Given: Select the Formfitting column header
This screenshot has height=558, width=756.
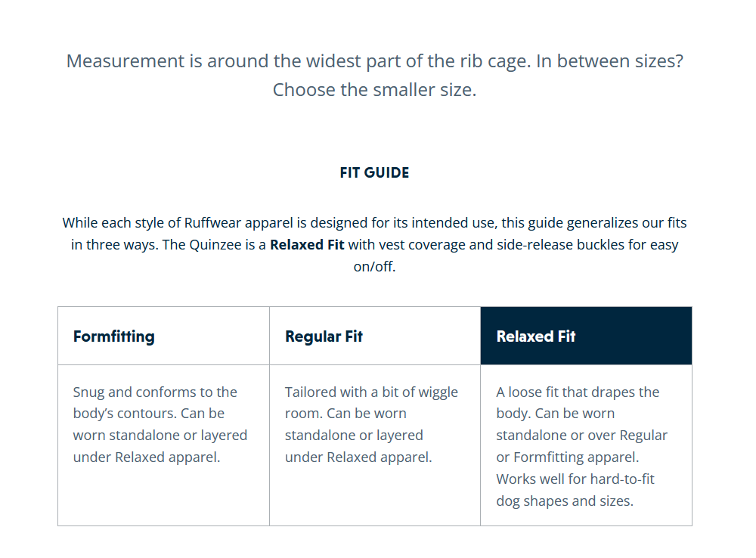Looking at the screenshot, I should (x=114, y=336).
